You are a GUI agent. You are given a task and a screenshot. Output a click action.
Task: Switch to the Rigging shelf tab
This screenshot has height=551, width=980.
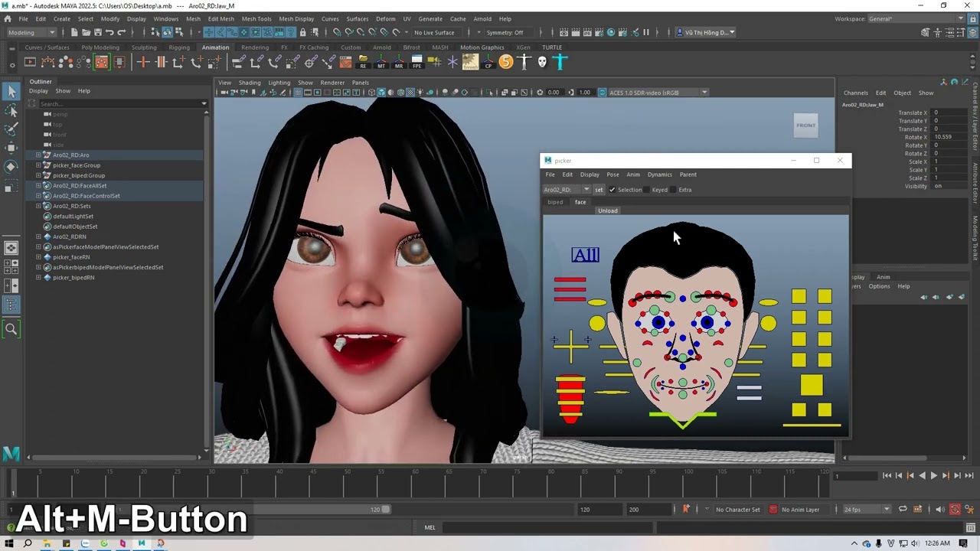pyautogui.click(x=179, y=47)
